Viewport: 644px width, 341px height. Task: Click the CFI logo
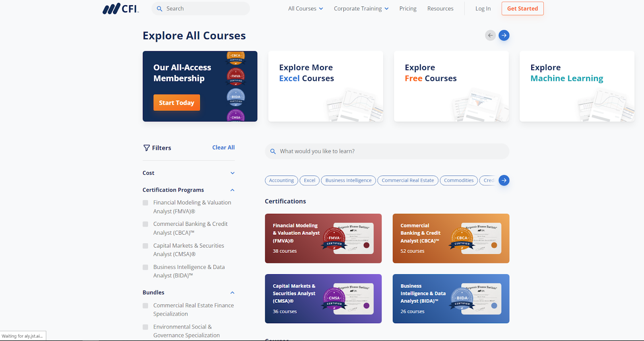[121, 8]
